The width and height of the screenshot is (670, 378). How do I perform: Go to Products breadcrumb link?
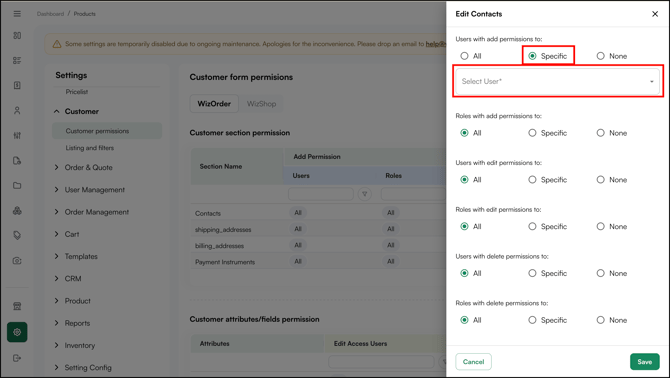(x=85, y=14)
